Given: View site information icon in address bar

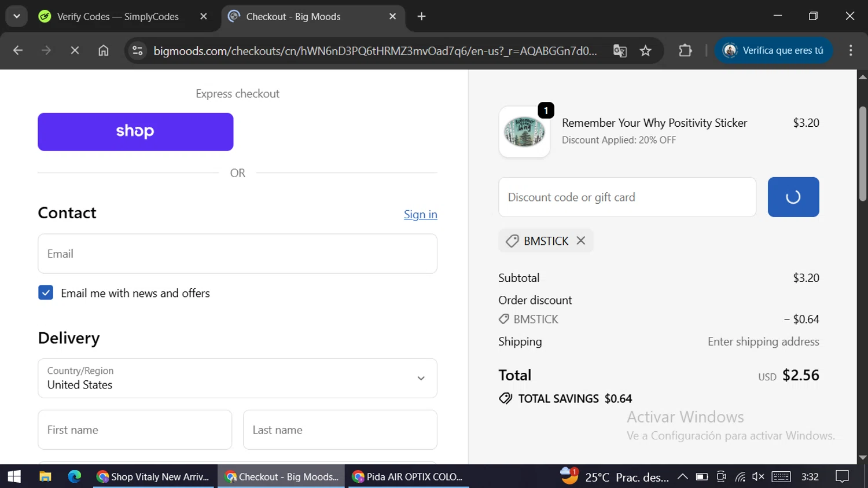Looking at the screenshot, I should click(x=138, y=50).
